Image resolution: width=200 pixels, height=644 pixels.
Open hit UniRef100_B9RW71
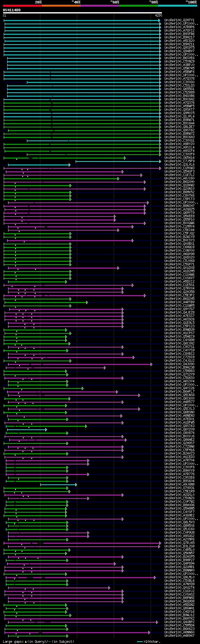(x=179, y=120)
